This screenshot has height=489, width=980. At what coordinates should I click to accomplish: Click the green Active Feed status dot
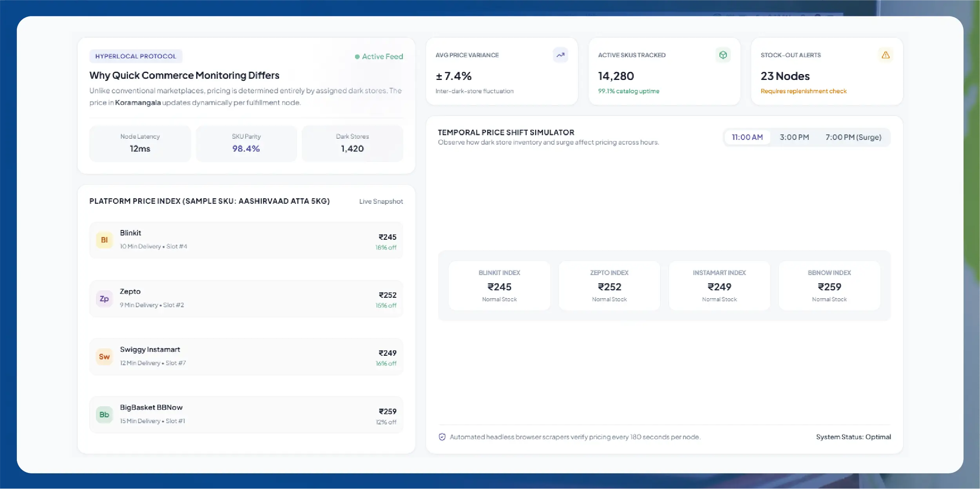(357, 57)
